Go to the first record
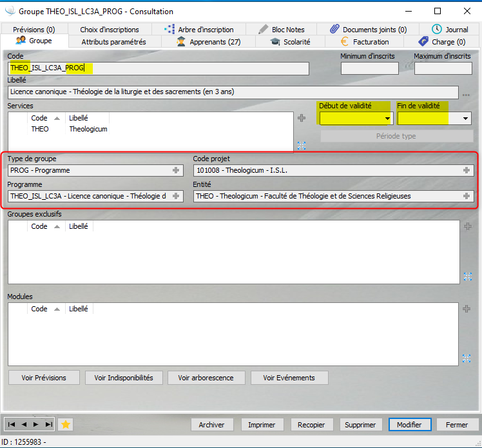482x448 pixels. pos(12,424)
